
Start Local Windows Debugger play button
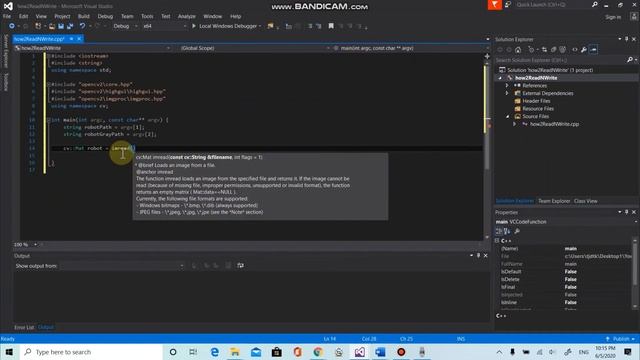194,26
